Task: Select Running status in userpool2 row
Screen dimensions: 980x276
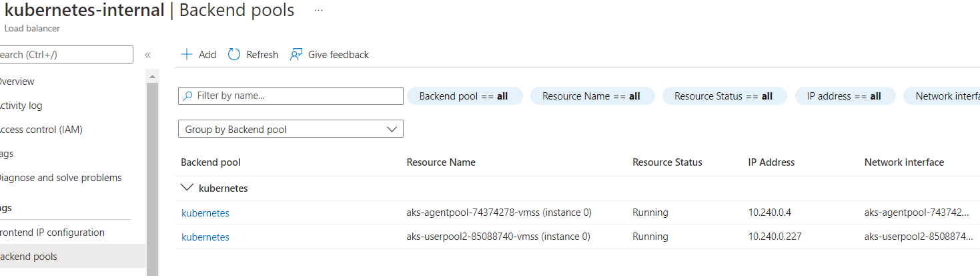Action: 650,237
